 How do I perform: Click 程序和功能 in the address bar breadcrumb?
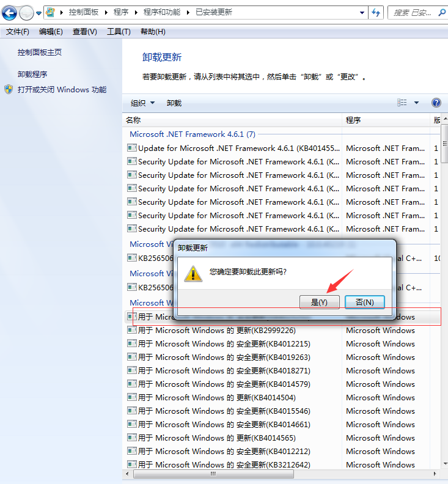click(162, 12)
